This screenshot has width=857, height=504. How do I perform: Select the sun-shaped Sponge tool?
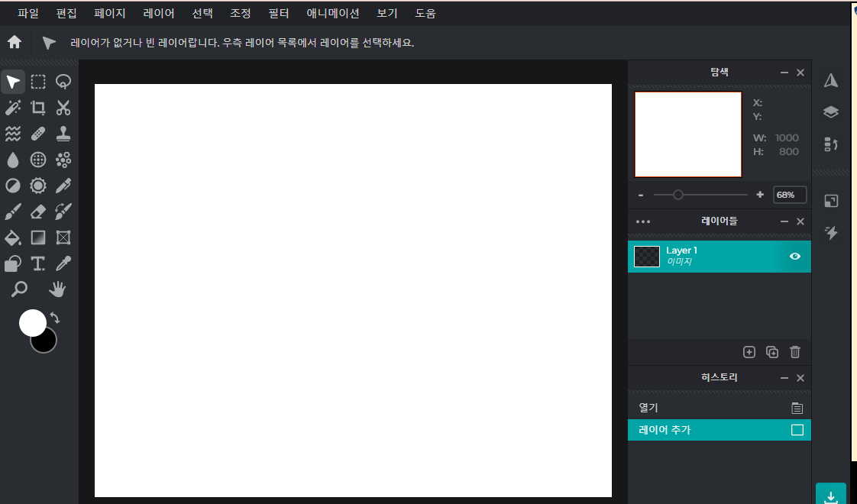click(38, 186)
